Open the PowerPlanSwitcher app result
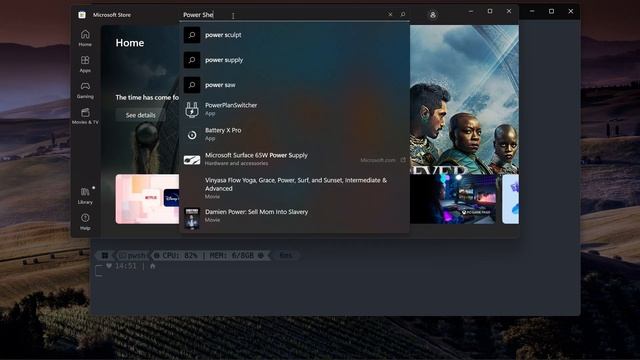Screen dimensions: 640x360 pos(294,109)
